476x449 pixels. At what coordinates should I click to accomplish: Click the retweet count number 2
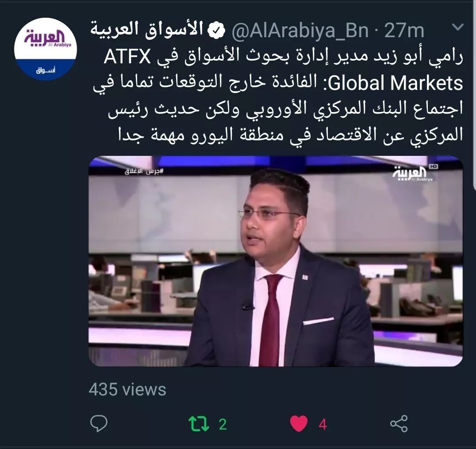[x=223, y=424]
